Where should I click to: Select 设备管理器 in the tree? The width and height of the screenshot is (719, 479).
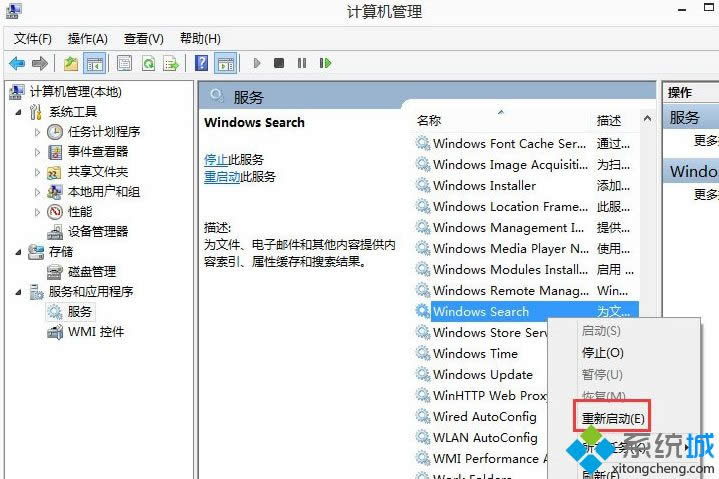pyautogui.click(x=98, y=231)
